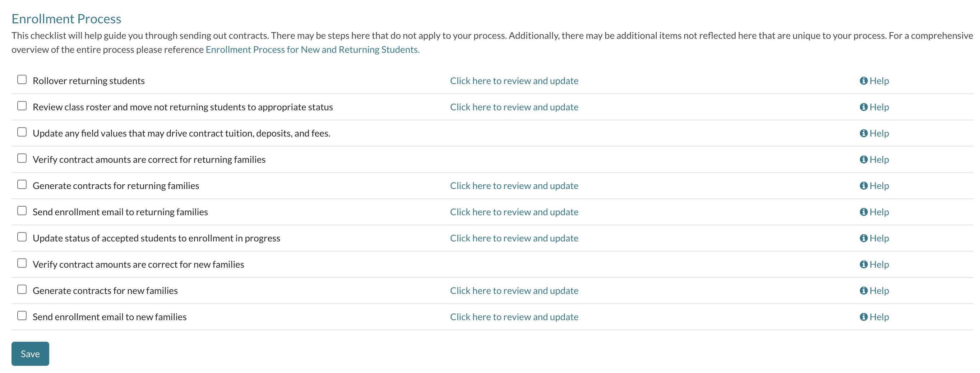The height and width of the screenshot is (373, 980).
Task: Open Help icon for Send email to new families
Action: click(x=863, y=317)
